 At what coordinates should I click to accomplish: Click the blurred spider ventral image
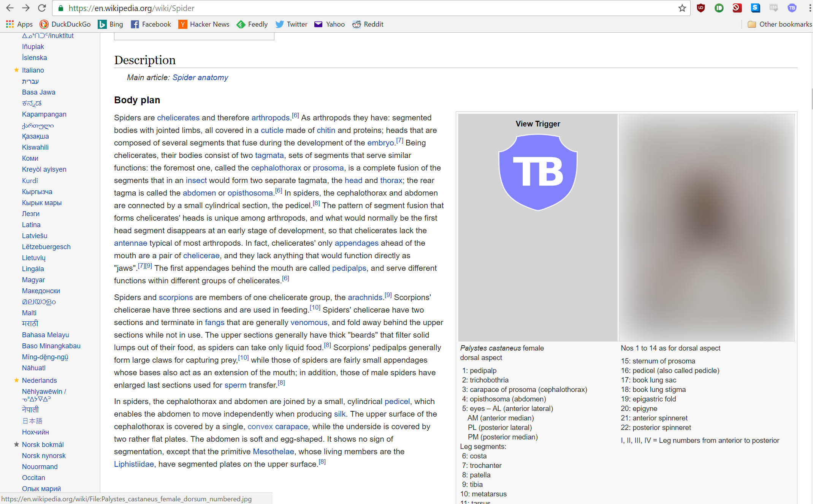706,227
